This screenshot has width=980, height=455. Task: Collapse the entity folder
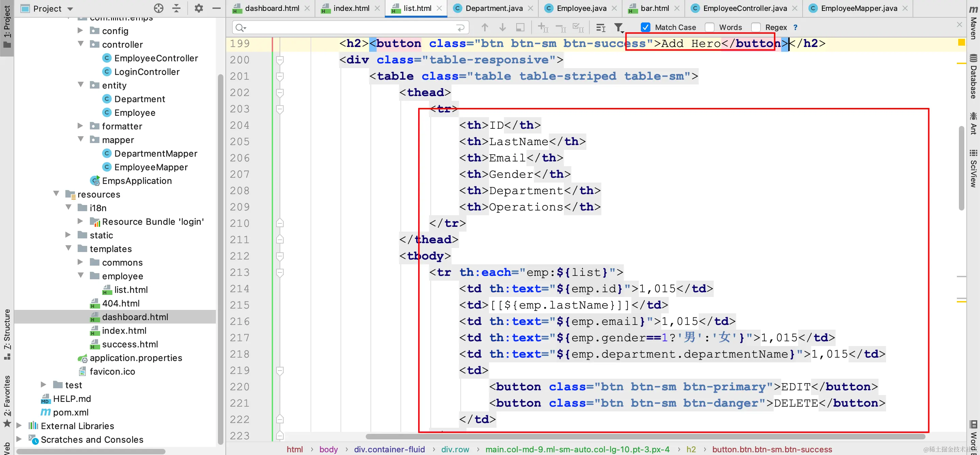pyautogui.click(x=80, y=84)
